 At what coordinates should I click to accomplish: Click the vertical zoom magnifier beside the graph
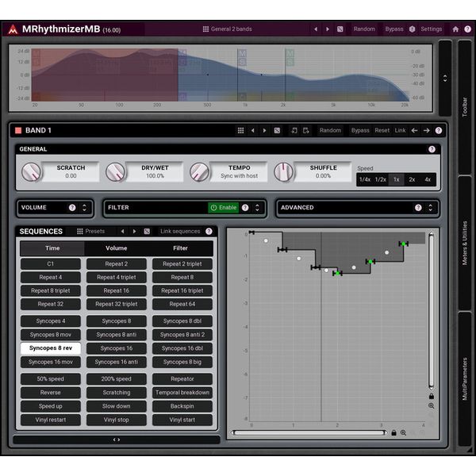click(x=431, y=406)
